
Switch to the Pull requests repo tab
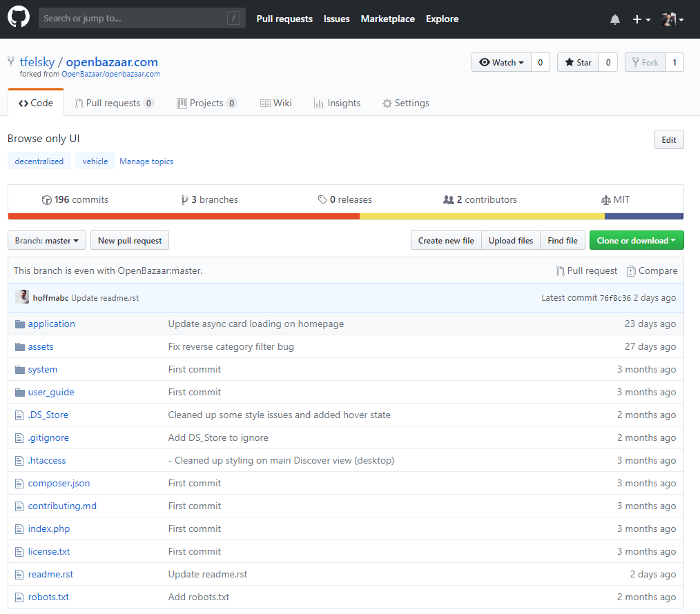coord(115,103)
